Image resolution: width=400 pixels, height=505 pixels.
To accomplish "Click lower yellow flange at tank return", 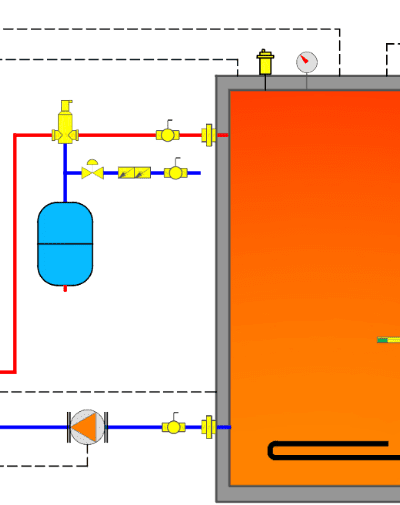I will click(209, 427).
